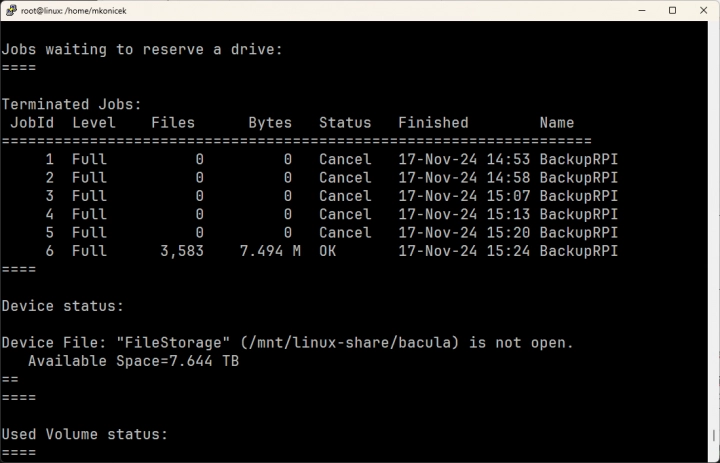The image size is (720, 463).
Task: Click the Cancel status of job 5
Action: pos(345,233)
